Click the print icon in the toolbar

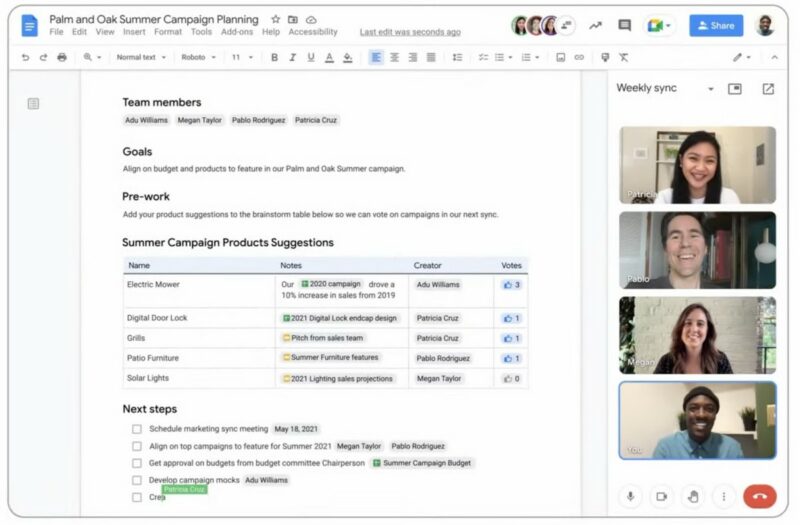click(62, 57)
